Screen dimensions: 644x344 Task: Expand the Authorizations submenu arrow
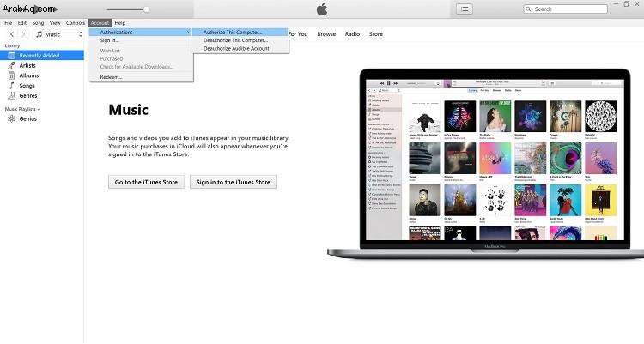click(188, 32)
